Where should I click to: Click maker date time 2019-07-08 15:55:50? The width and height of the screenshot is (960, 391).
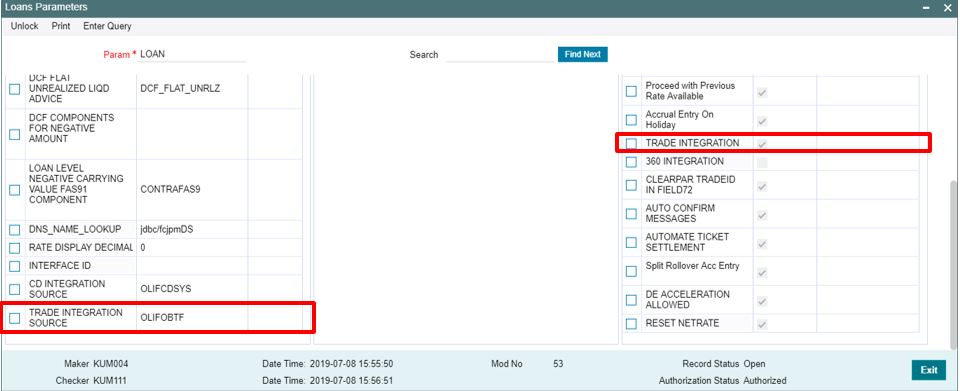click(351, 363)
